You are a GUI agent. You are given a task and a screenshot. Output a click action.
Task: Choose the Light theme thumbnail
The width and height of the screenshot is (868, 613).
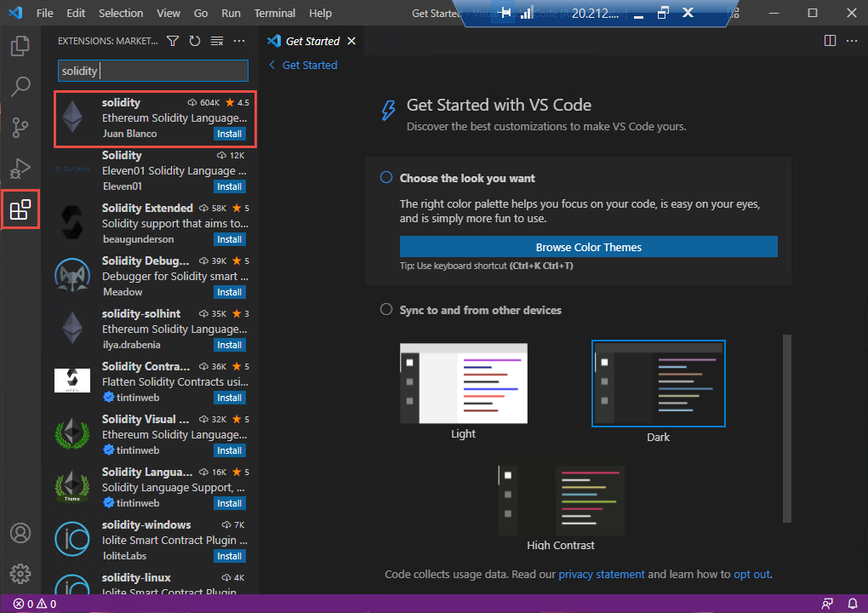click(x=464, y=383)
